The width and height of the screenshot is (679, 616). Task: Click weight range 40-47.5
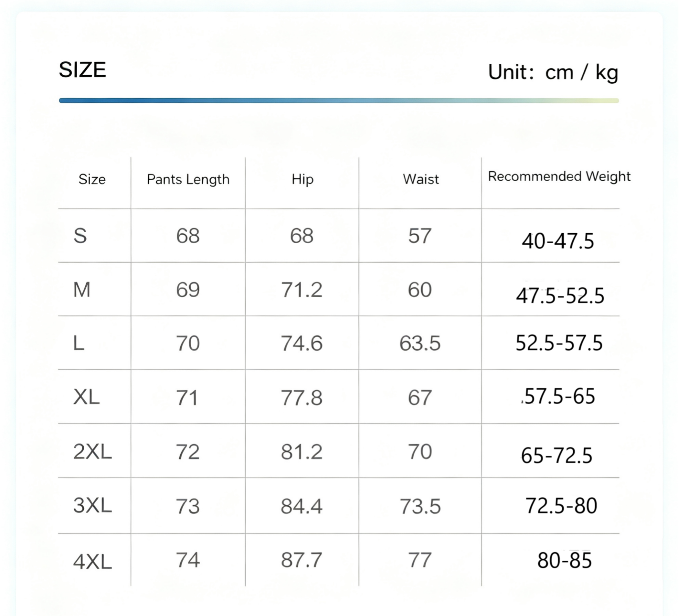558,241
